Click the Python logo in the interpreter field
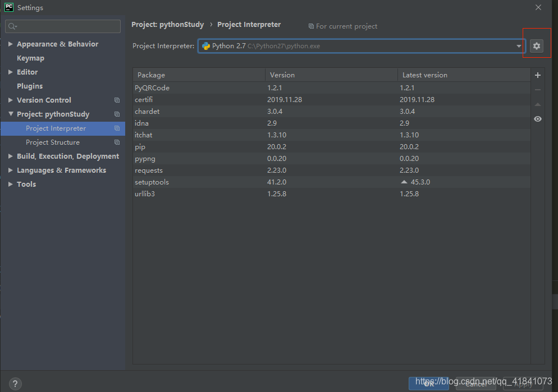Screen dimensions: 558x392 click(x=207, y=45)
